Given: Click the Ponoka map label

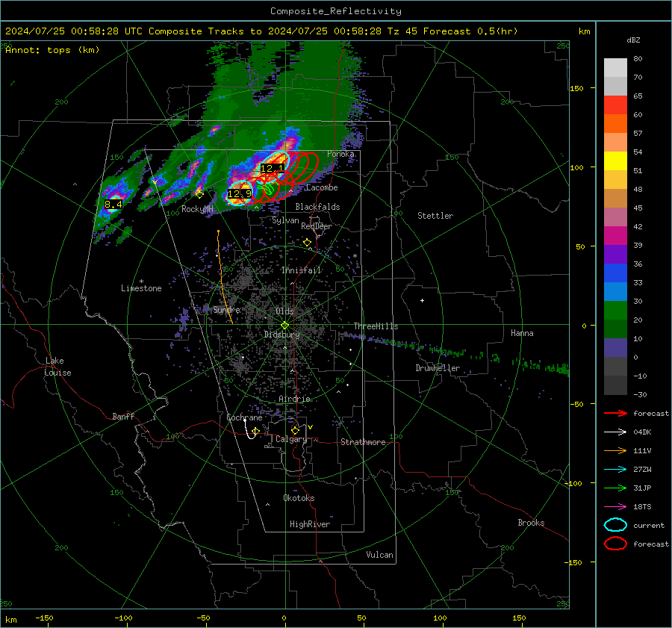Looking at the screenshot, I should pos(340,154).
